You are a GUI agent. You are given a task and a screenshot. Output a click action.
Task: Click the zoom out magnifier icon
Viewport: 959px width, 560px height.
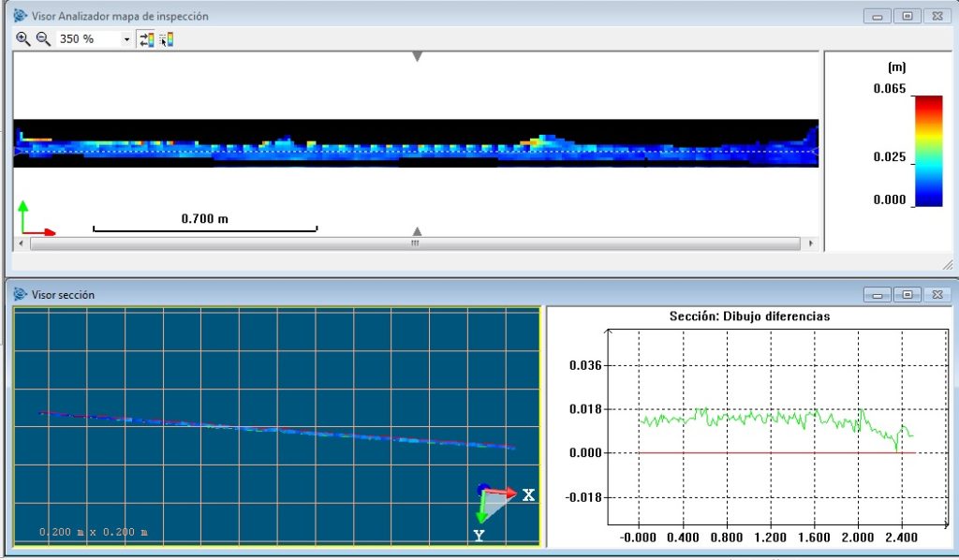coord(43,39)
